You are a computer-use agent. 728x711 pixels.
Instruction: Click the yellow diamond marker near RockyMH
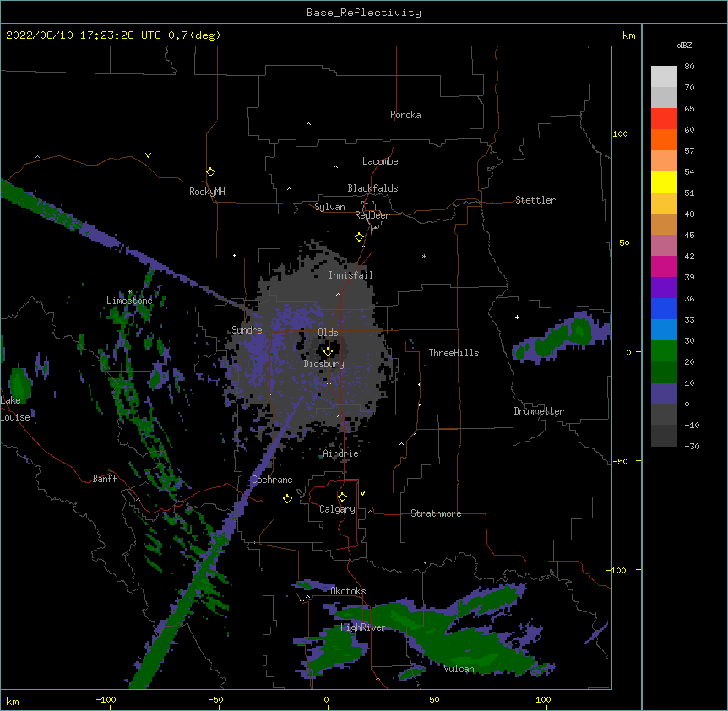pos(211,172)
